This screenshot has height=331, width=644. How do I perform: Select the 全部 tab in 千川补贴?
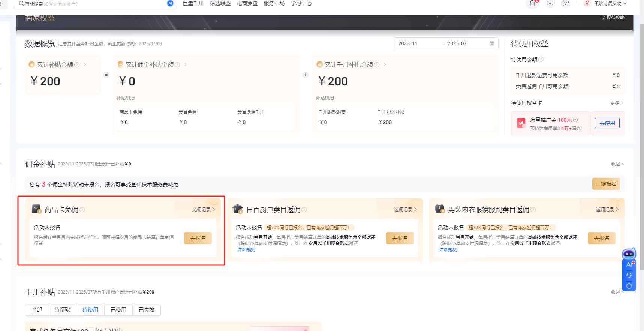pyautogui.click(x=37, y=310)
